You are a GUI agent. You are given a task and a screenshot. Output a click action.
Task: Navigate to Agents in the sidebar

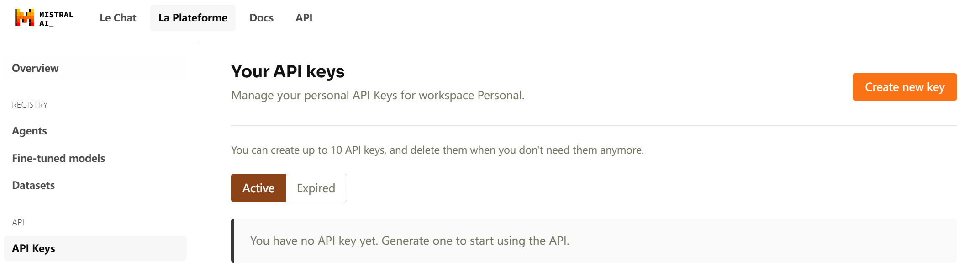coord(95,131)
